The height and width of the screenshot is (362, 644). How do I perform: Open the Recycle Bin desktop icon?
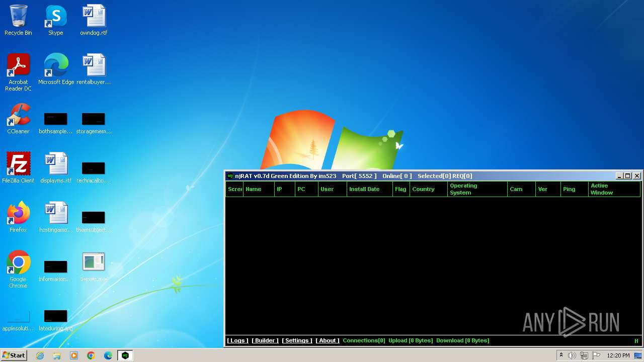point(18,20)
